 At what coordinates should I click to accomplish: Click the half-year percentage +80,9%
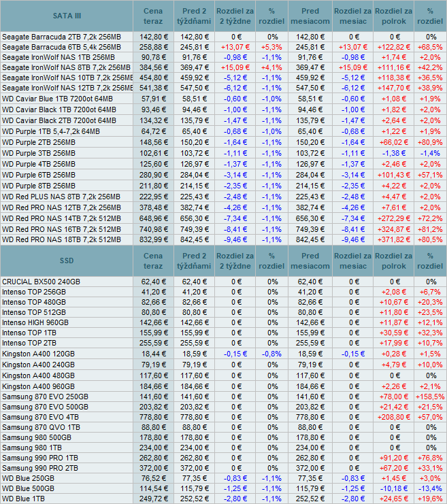430,142
